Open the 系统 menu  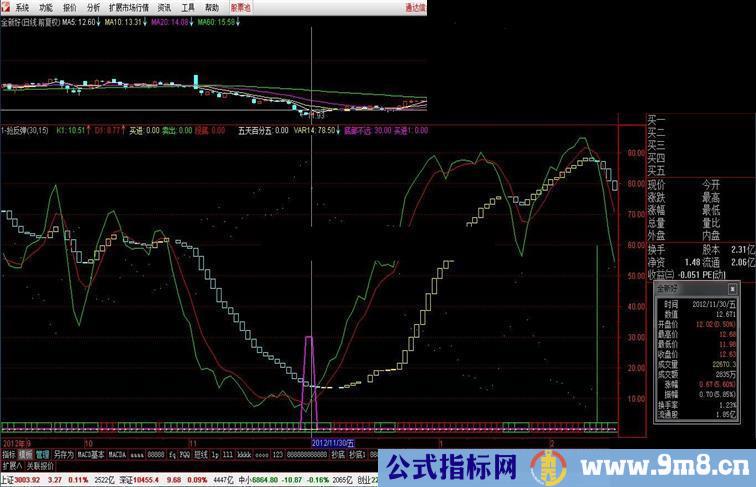pyautogui.click(x=21, y=6)
